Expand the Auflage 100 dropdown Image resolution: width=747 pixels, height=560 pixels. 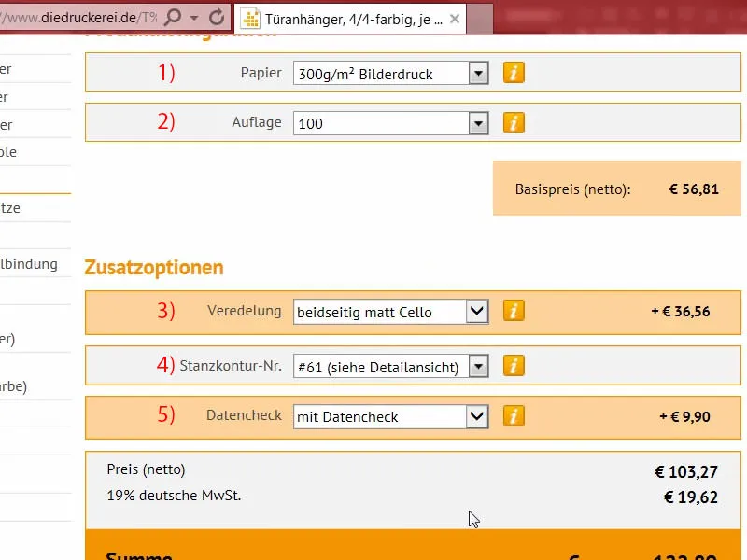[x=478, y=123]
